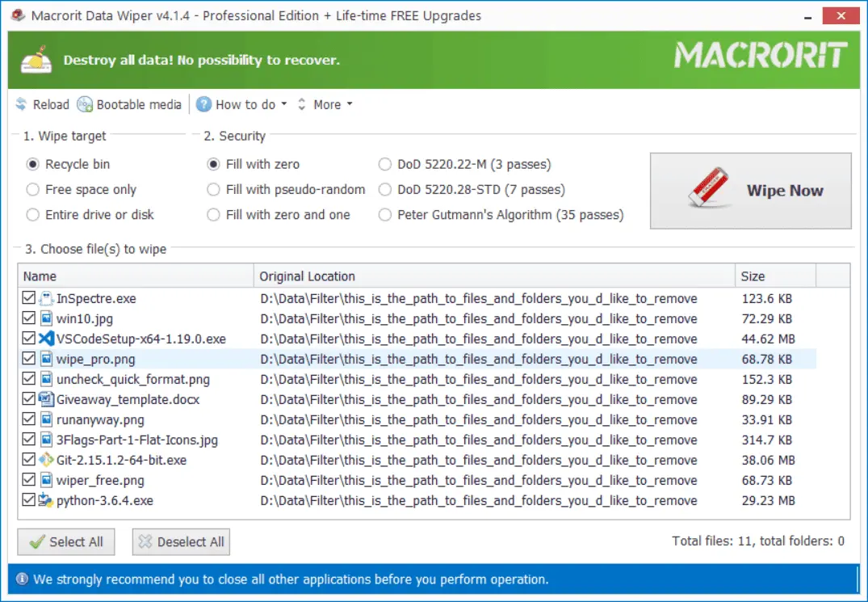
Task: Click the info icon in status bar
Action: 22,579
